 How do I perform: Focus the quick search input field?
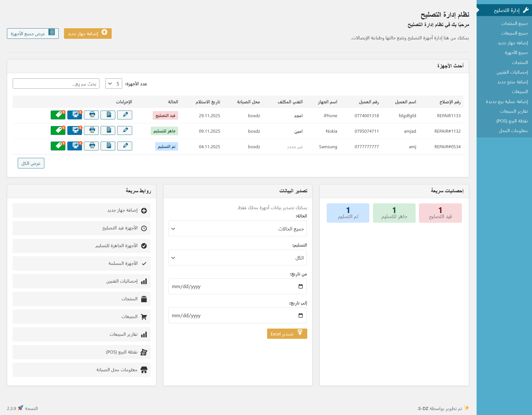pos(56,84)
